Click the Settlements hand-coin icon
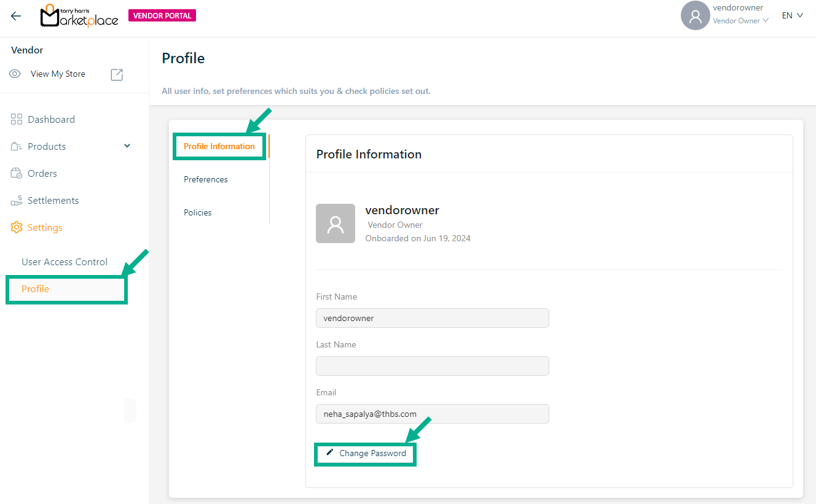 coord(17,201)
